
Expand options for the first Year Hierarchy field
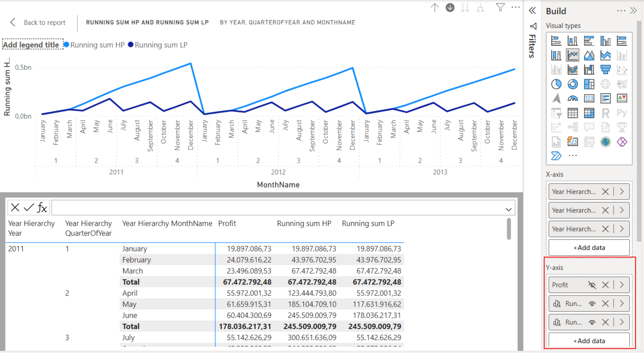pos(622,191)
